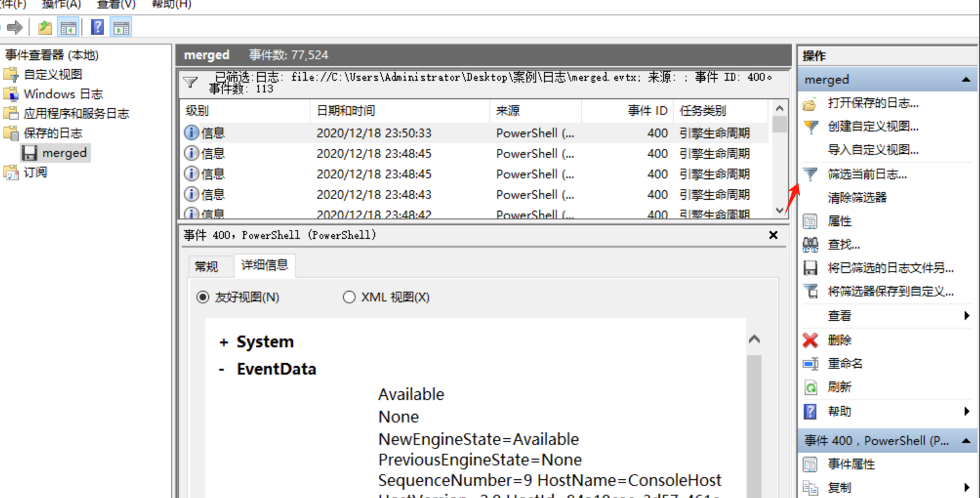
Task: Open the 查看 submenu arrow
Action: [967, 316]
